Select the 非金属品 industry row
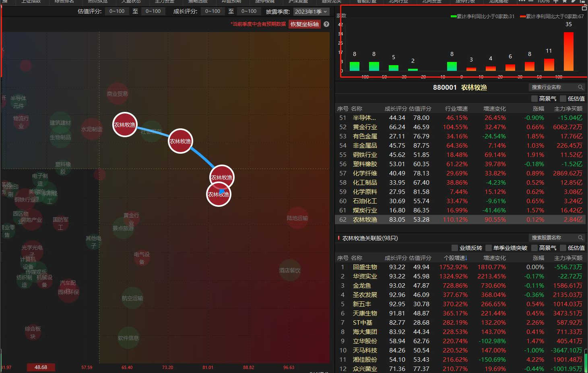 pos(460,146)
